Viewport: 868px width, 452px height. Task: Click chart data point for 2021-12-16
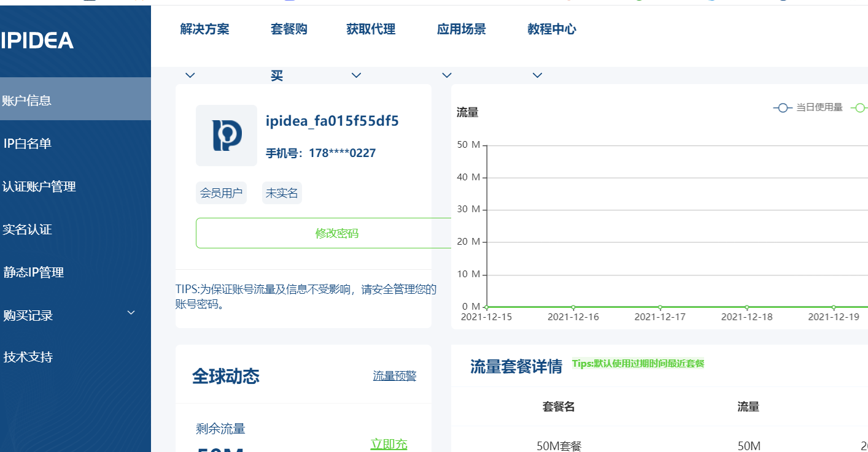[x=573, y=307]
